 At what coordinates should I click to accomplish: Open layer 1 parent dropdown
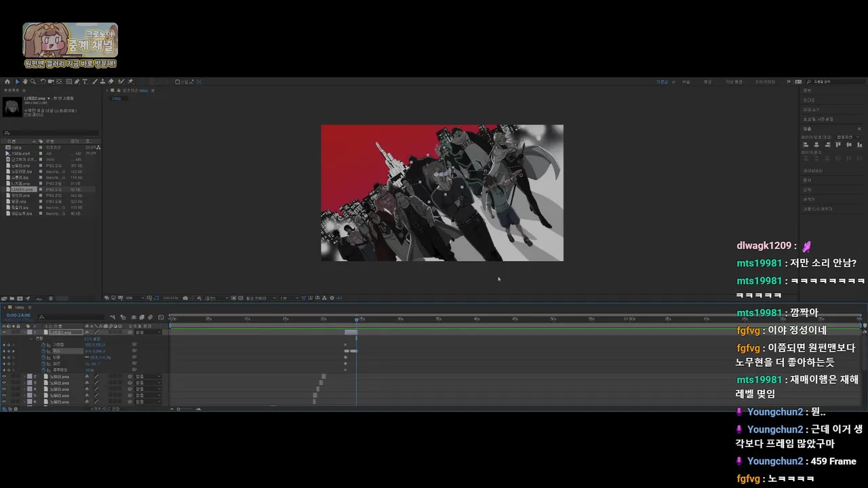click(148, 332)
